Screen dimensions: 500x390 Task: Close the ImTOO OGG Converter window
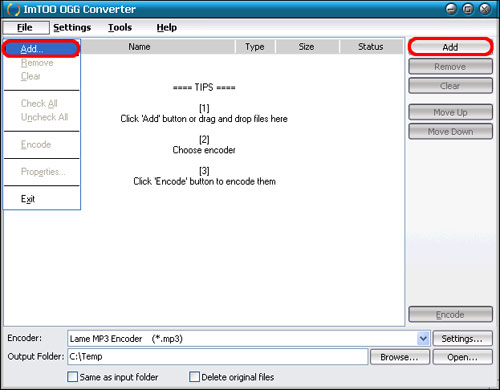pos(485,9)
